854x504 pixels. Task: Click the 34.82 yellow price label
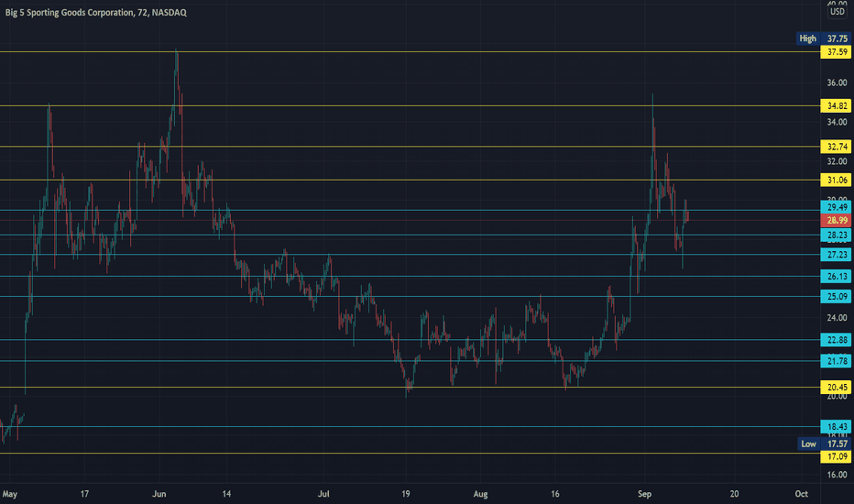pyautogui.click(x=836, y=105)
